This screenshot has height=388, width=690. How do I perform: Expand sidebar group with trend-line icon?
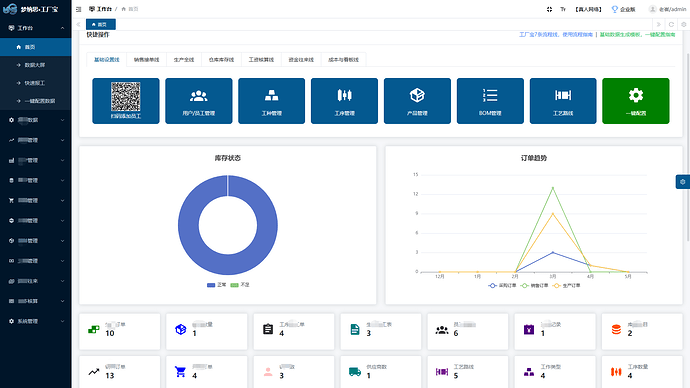coord(36,140)
